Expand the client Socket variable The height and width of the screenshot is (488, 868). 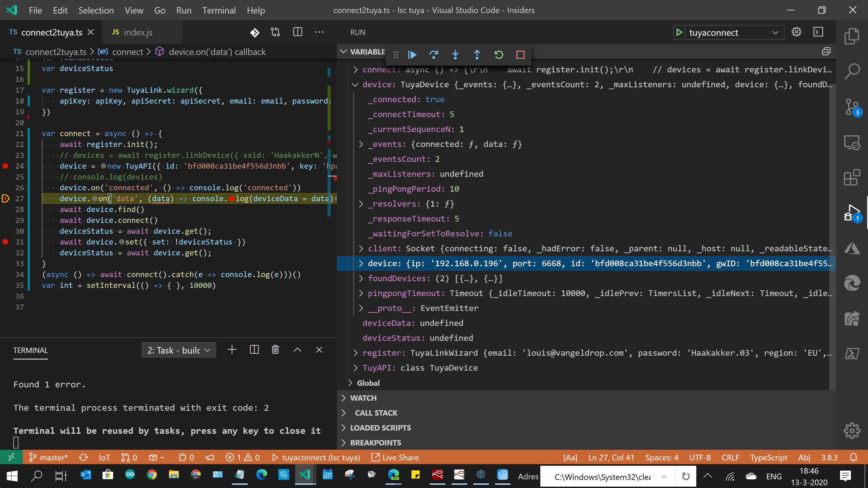pyautogui.click(x=361, y=248)
